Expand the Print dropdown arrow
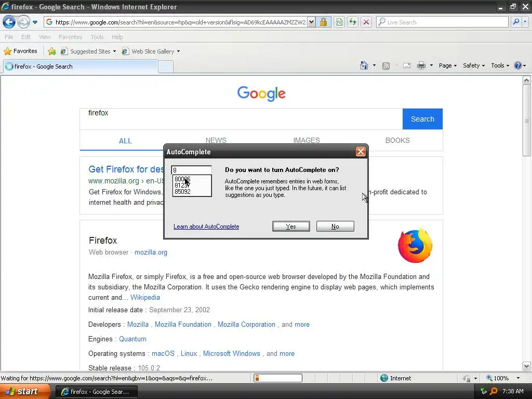This screenshot has height=399, width=532. [432, 65]
